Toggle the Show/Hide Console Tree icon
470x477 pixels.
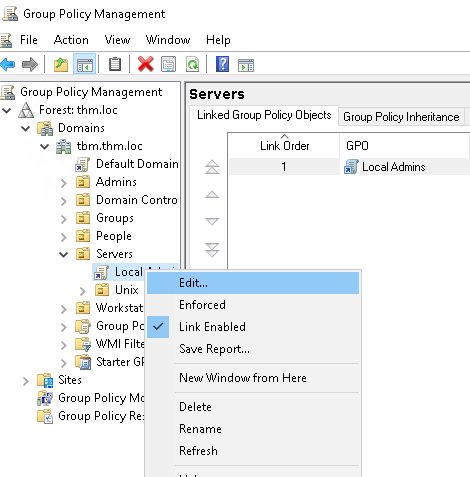tap(85, 64)
